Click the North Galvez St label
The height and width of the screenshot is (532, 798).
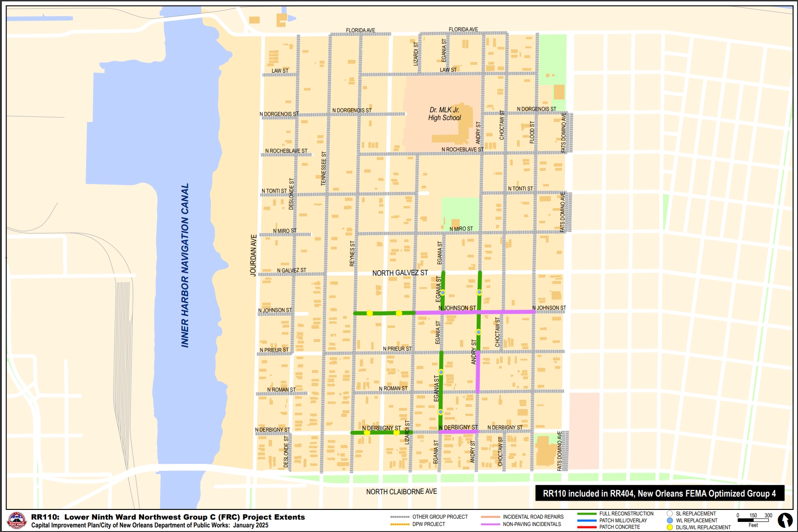400,273
